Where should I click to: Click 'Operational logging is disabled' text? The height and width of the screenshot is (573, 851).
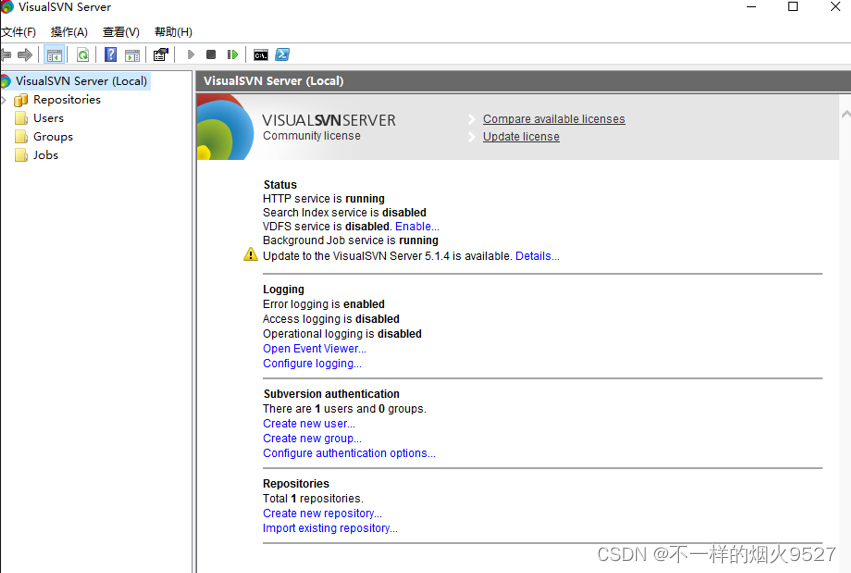click(342, 333)
